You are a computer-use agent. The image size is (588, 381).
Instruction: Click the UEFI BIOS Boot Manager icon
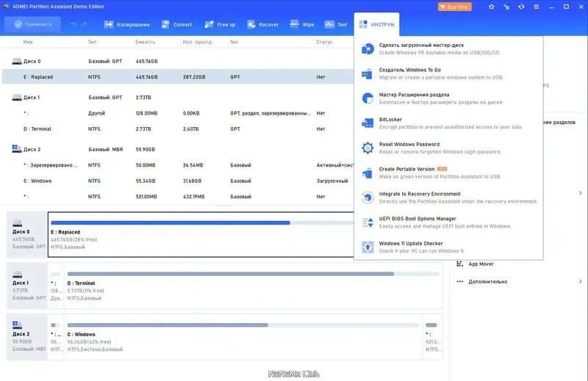(367, 222)
